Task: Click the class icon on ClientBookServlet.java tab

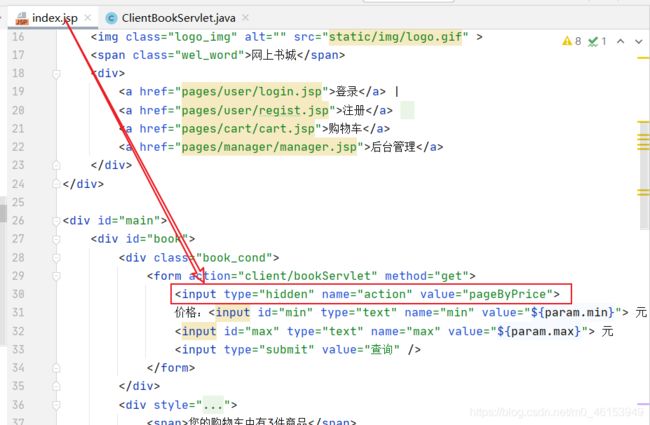Action: 111,18
